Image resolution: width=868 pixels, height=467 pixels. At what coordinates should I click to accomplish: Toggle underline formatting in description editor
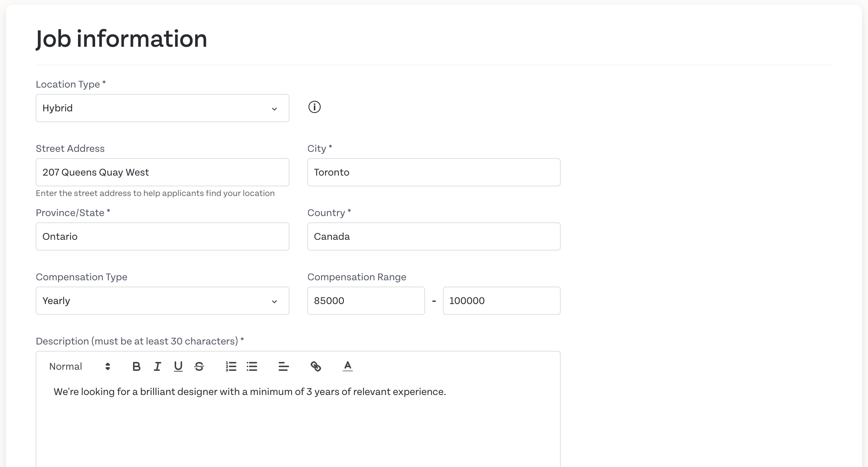click(x=178, y=367)
